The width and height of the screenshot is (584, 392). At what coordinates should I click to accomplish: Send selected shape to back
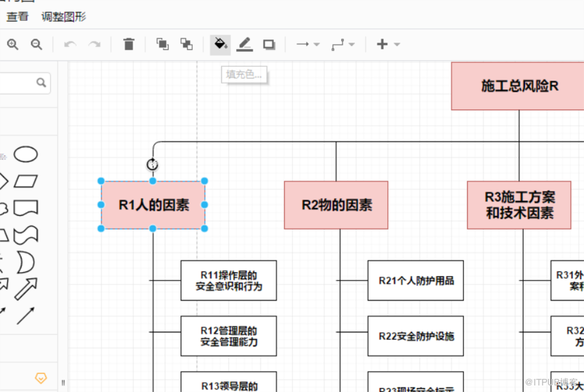pos(187,45)
